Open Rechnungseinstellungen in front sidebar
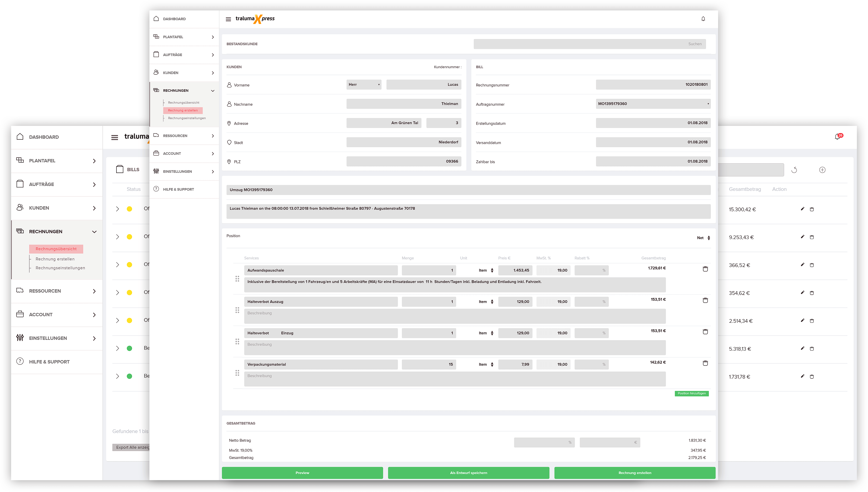 tap(187, 118)
